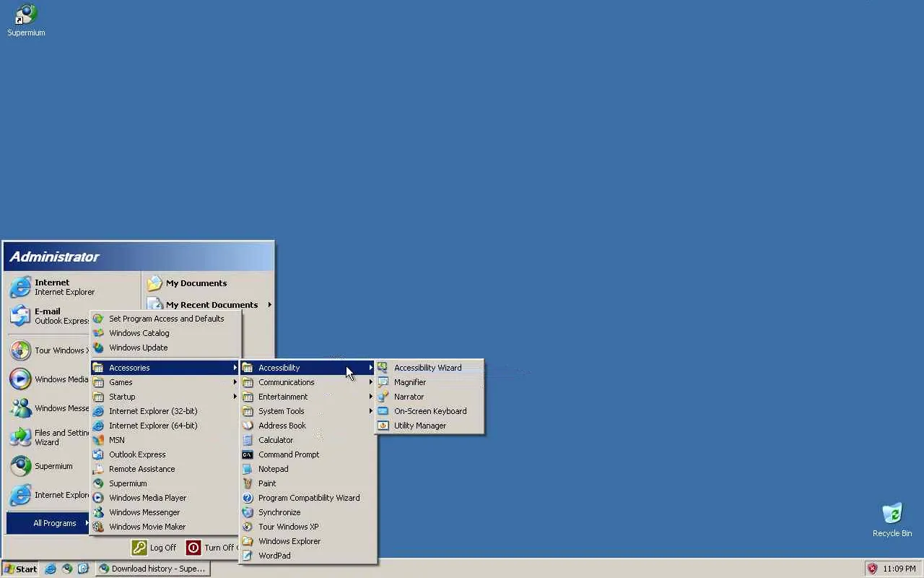Click the Calculator icon in Accessories
924x578 pixels.
248,440
